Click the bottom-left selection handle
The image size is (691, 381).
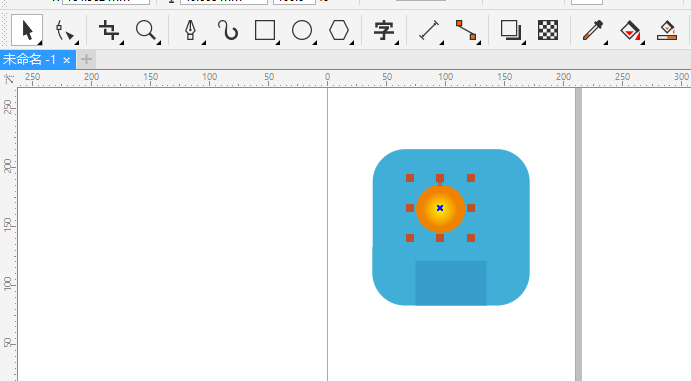click(x=410, y=238)
